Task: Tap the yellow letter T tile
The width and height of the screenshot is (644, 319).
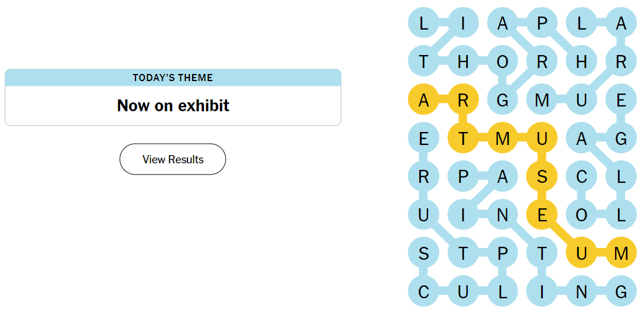Action: (463, 139)
